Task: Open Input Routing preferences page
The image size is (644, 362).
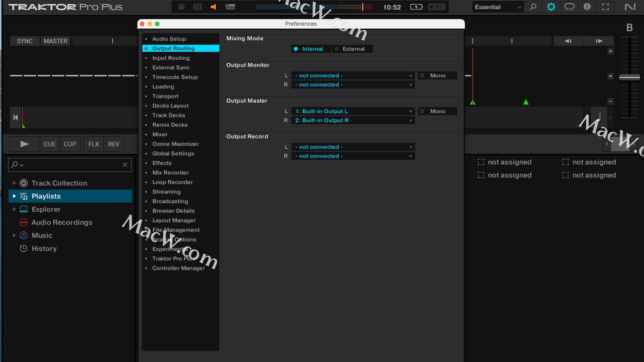Action: click(x=171, y=58)
